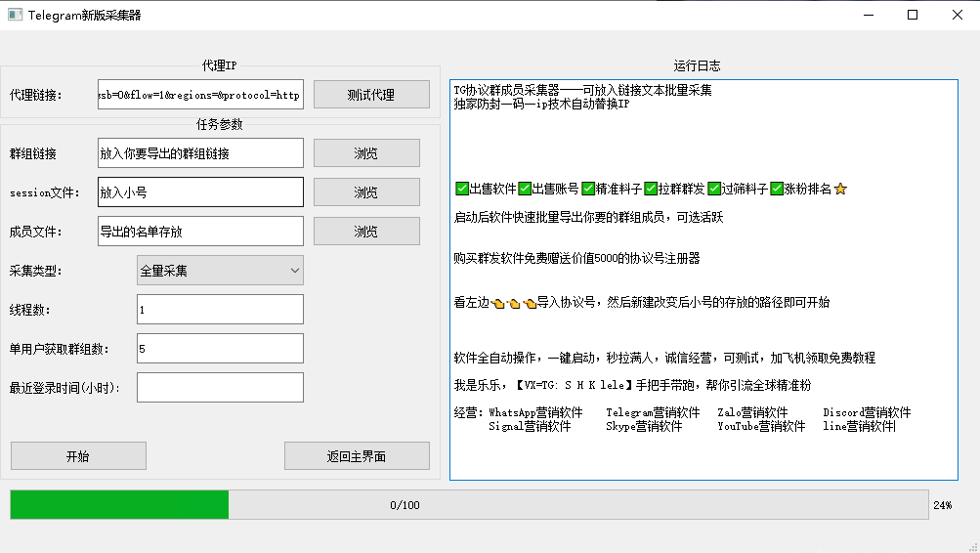
Task: Click log text 'Discord营销软件'
Action: pos(867,412)
